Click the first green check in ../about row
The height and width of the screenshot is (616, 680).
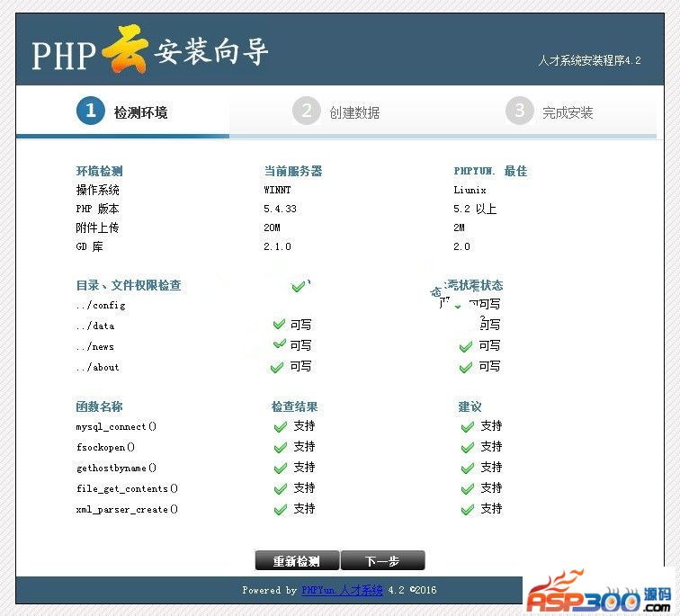[x=277, y=368]
